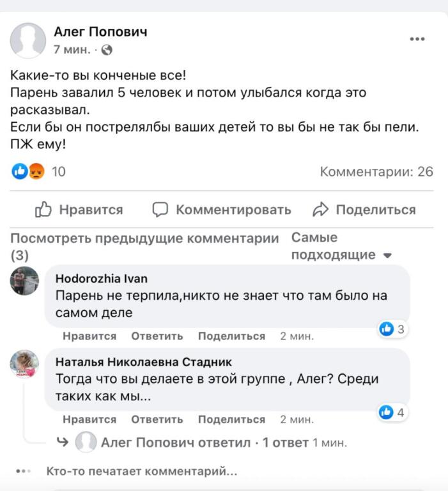The image size is (448, 491).
Task: Click the like counter on Hodorozhia Ivan's comment
Action: tap(392, 330)
